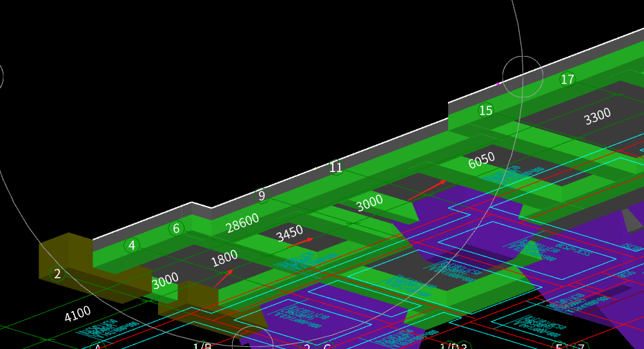Select grid axis bubble numbered 6
The width and height of the screenshot is (644, 349).
click(176, 228)
